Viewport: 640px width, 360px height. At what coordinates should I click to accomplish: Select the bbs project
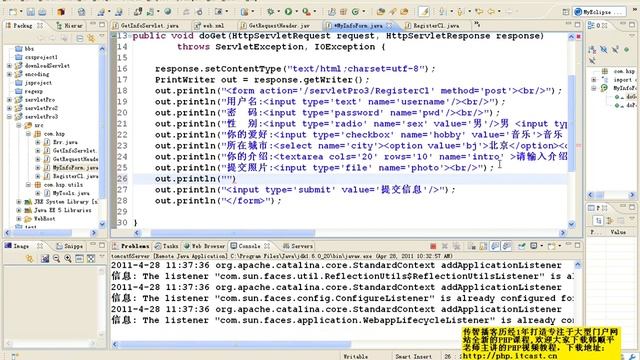(x=24, y=49)
